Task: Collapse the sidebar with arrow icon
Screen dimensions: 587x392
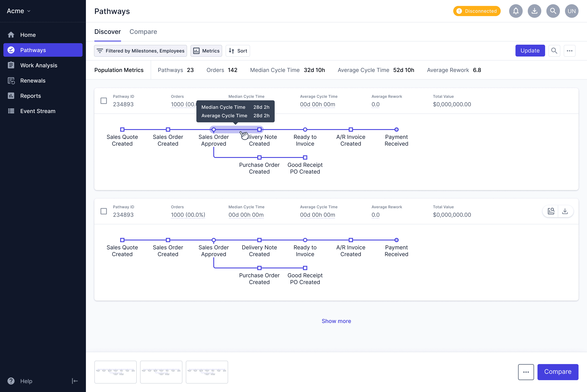Action: 75,381
